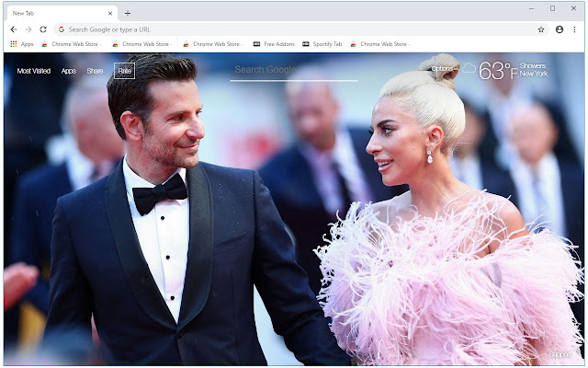The width and height of the screenshot is (588, 368).
Task: Click the Search Google field on page
Action: click(x=294, y=70)
